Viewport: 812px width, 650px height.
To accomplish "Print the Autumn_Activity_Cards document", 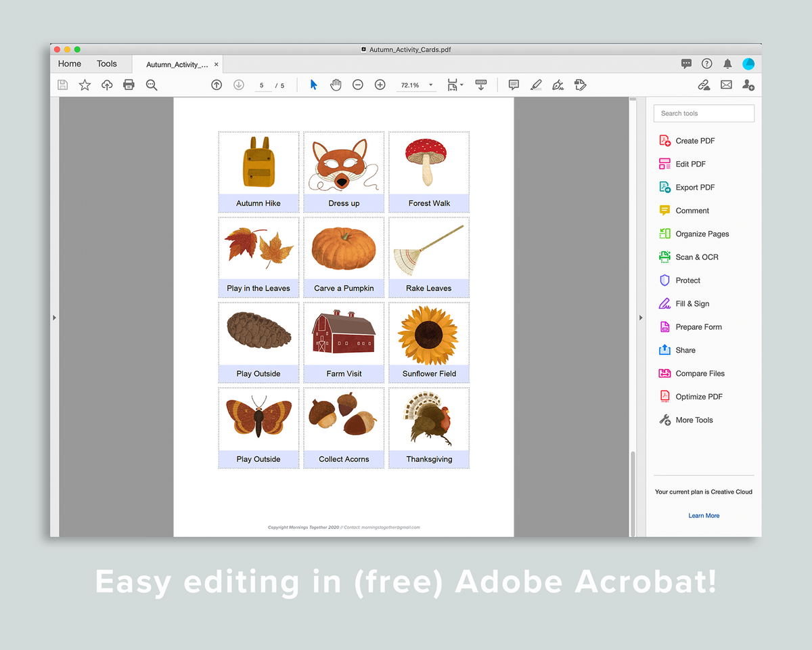I will point(129,85).
